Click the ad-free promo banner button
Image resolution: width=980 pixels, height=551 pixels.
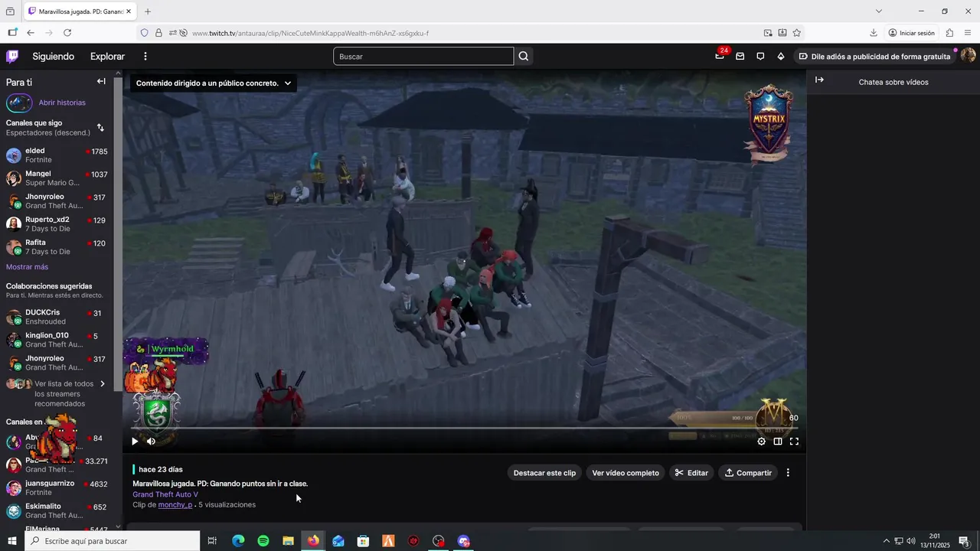click(874, 56)
